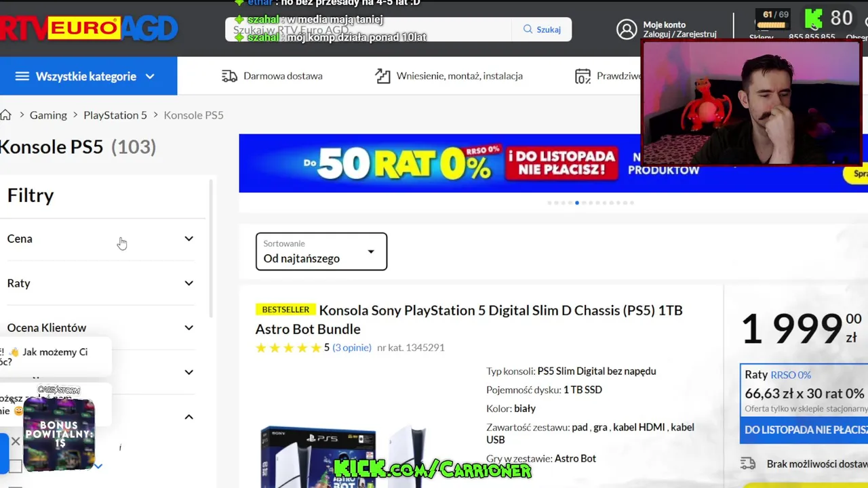Click "1 TB SSD" capacity value
The height and width of the screenshot is (488, 868).
(583, 390)
